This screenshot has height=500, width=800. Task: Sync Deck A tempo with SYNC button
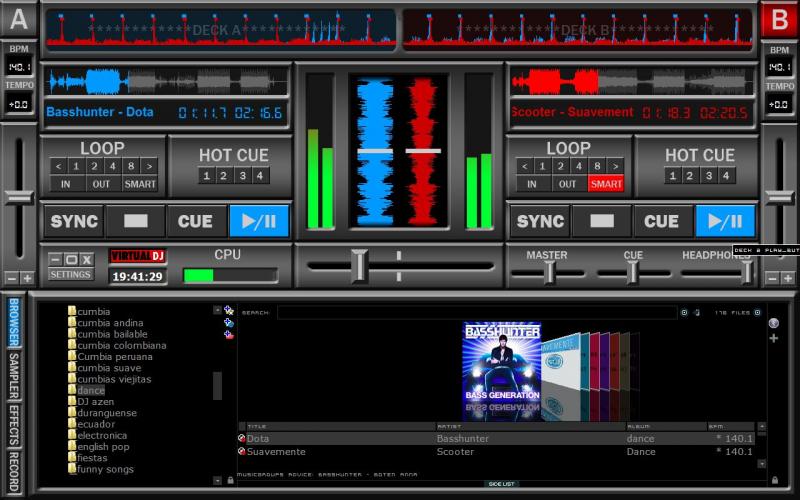click(74, 221)
